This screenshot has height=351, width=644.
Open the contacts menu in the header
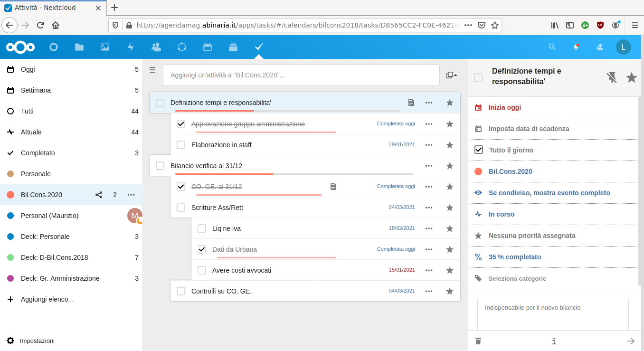(x=600, y=47)
